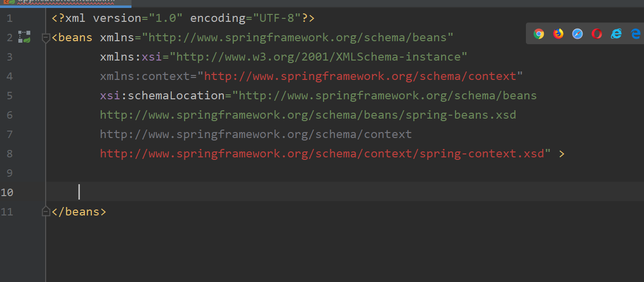Click the red spring-context.xsd URL
Image resolution: width=644 pixels, height=282 pixels.
coord(322,153)
